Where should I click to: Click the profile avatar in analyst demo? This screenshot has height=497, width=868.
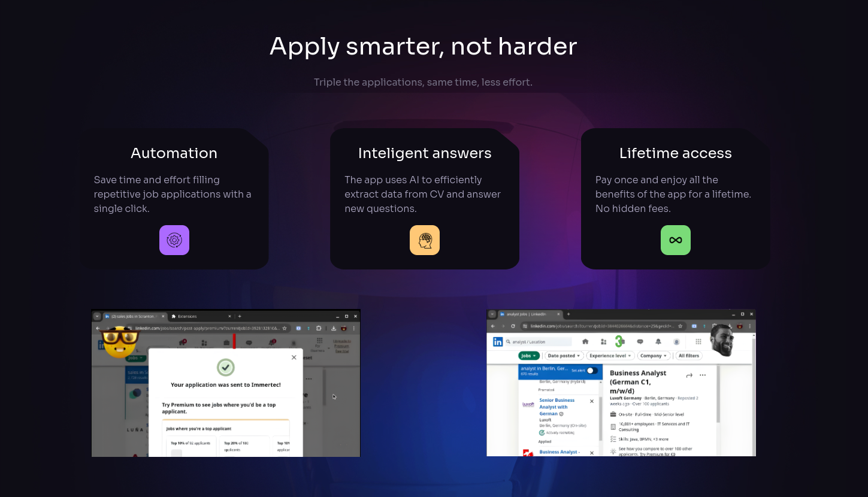click(676, 342)
